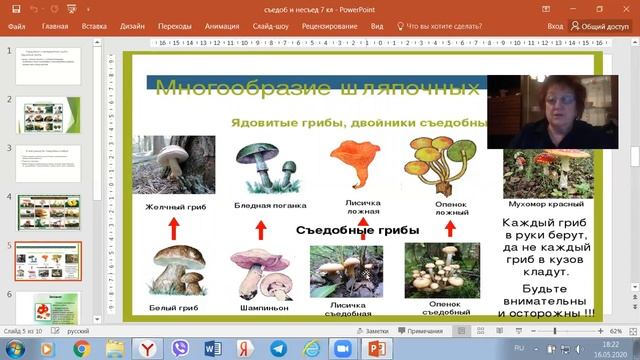Switch to Normal view icon
Viewport: 640px width, 360px height.
point(461,331)
